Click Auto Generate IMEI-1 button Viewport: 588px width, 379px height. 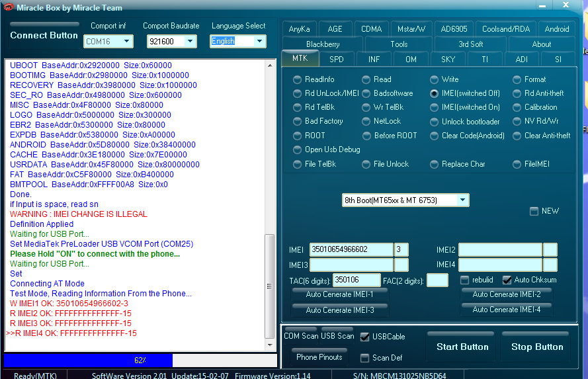point(339,294)
